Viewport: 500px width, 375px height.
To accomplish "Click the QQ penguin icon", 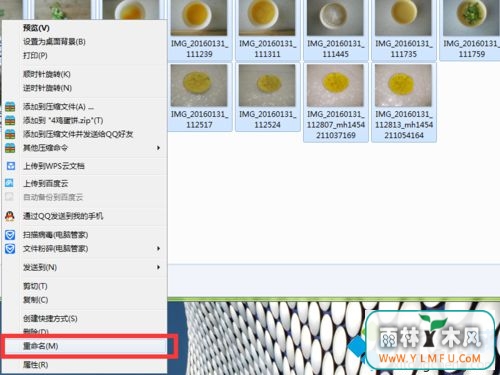I will (x=10, y=216).
